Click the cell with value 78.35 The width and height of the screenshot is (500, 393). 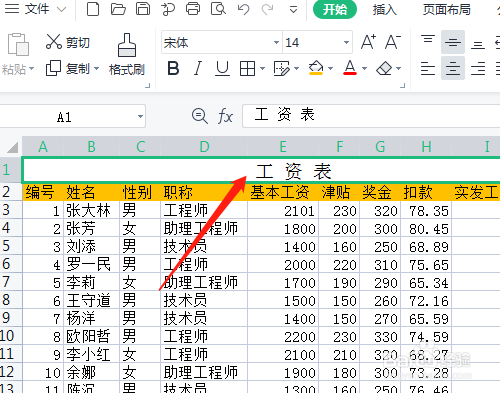pos(426,210)
